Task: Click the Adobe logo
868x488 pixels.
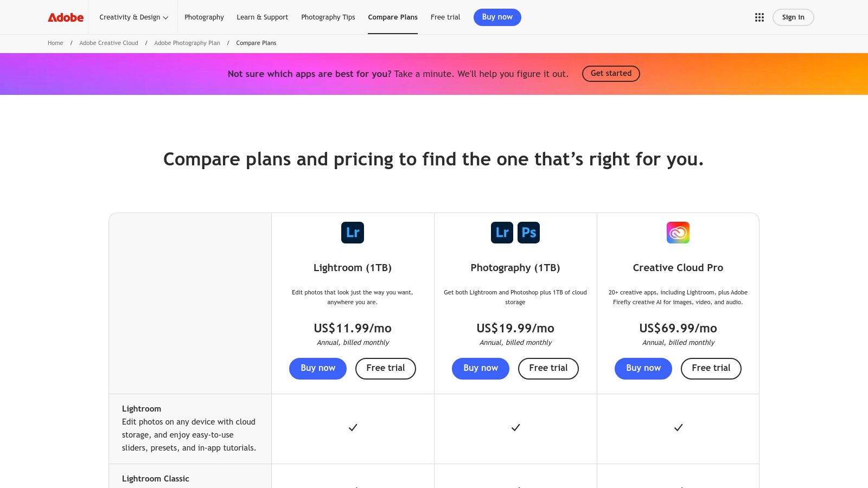Action: click(66, 17)
